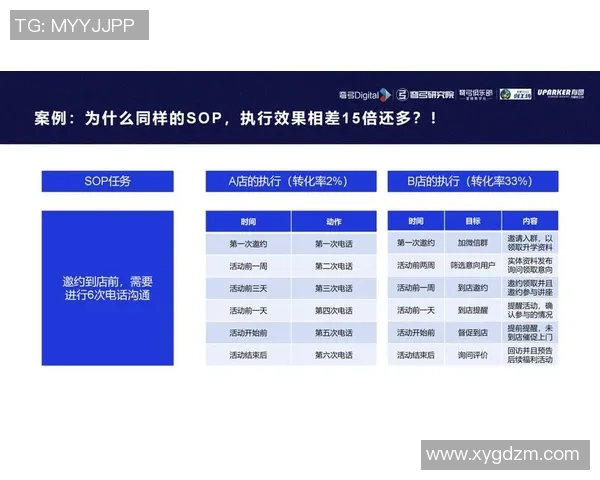600x480 pixels.
Task: Click 活动结束后 in the B店 table
Action: click(416, 355)
